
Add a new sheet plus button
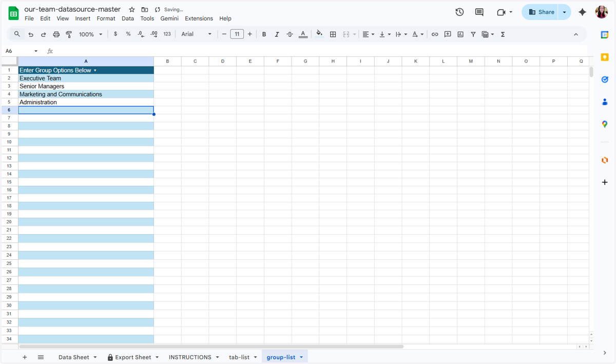[25, 357]
